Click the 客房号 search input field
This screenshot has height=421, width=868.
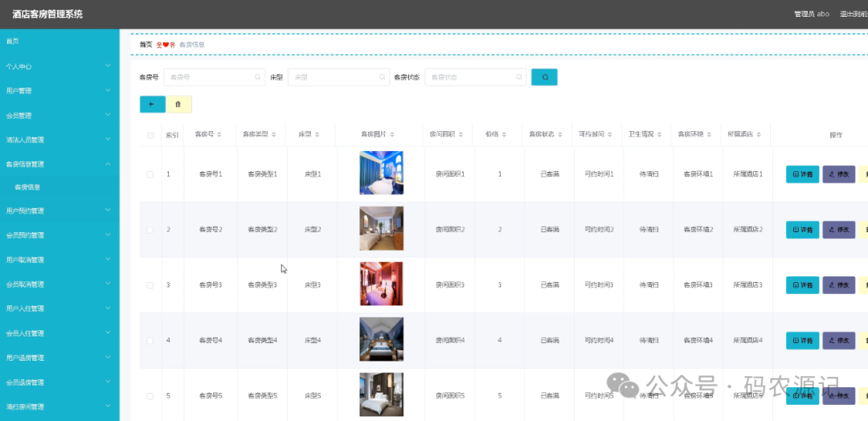click(x=215, y=77)
